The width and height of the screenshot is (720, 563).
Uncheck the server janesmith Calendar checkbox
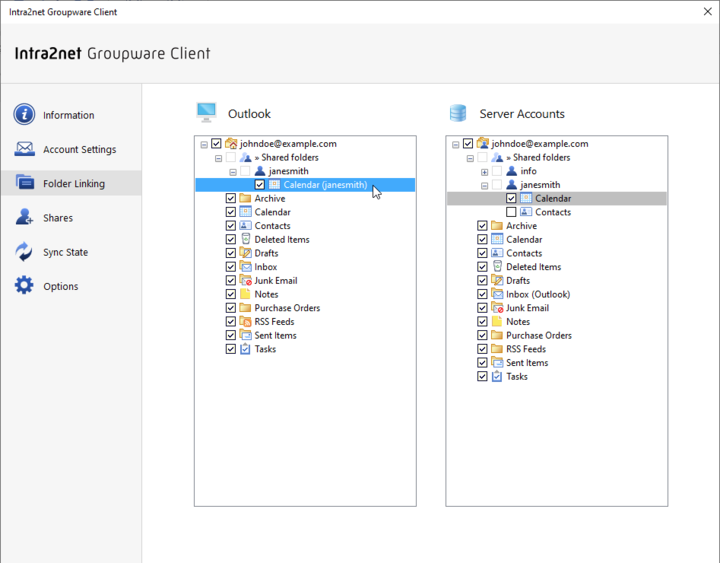click(x=511, y=198)
